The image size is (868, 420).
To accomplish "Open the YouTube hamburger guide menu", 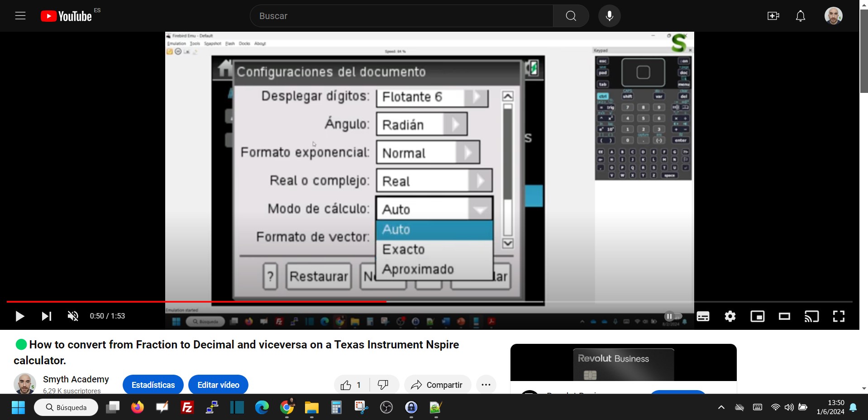I will 20,16.
